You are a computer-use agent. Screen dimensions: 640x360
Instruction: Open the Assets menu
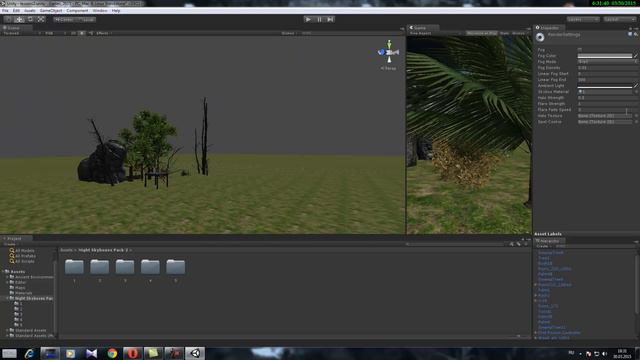pyautogui.click(x=30, y=11)
